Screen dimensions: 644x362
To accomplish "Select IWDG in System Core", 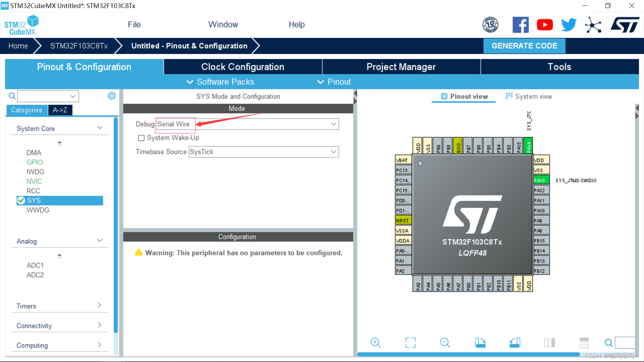I will pos(35,172).
